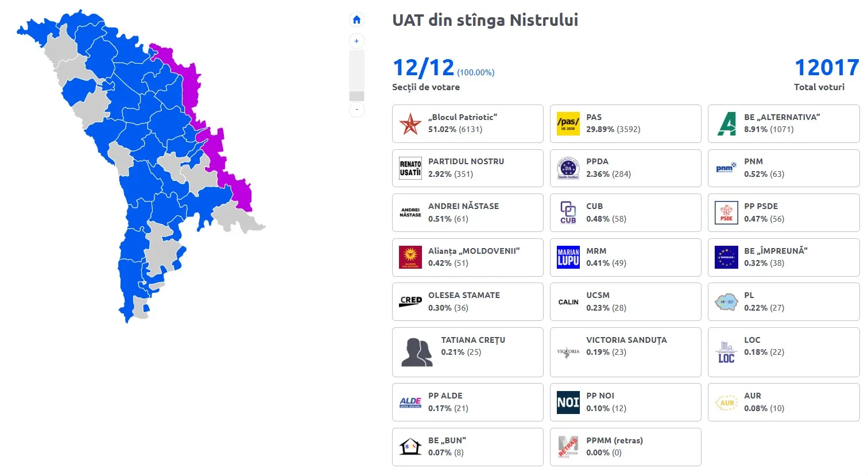Click the yellow PAS party logo
The image size is (868, 476).
click(568, 123)
